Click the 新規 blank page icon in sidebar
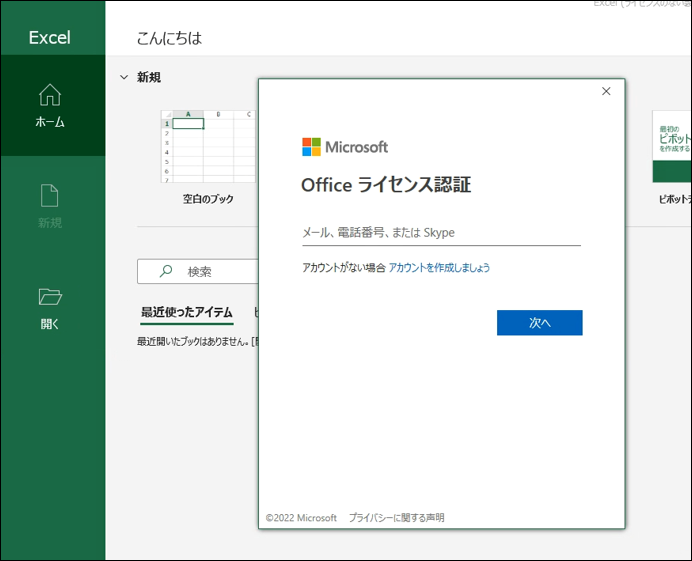The height and width of the screenshot is (561, 692). (x=50, y=195)
